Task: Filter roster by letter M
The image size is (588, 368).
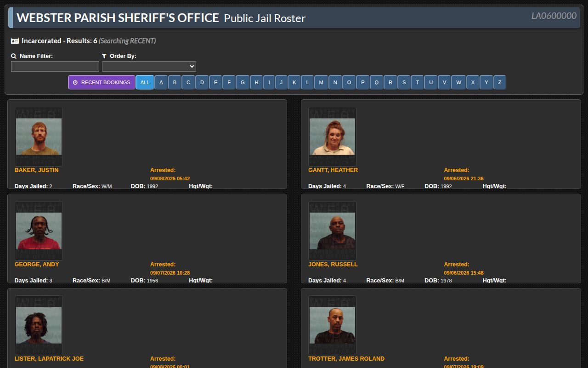Action: coord(321,82)
